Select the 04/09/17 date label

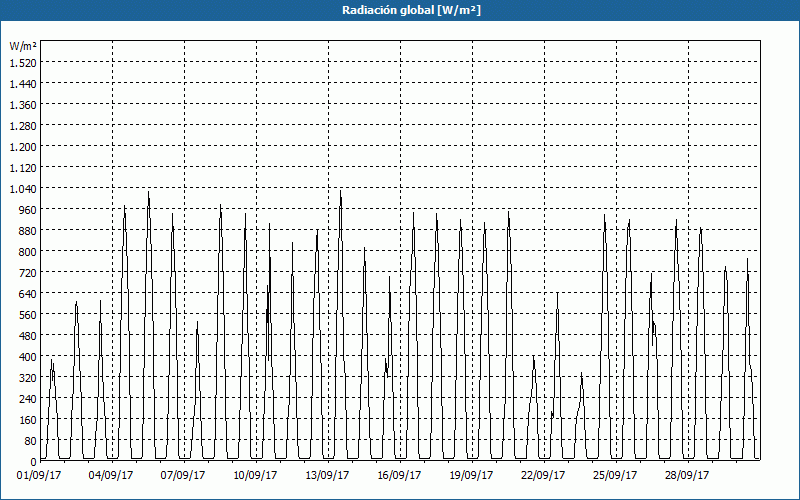click(x=111, y=476)
